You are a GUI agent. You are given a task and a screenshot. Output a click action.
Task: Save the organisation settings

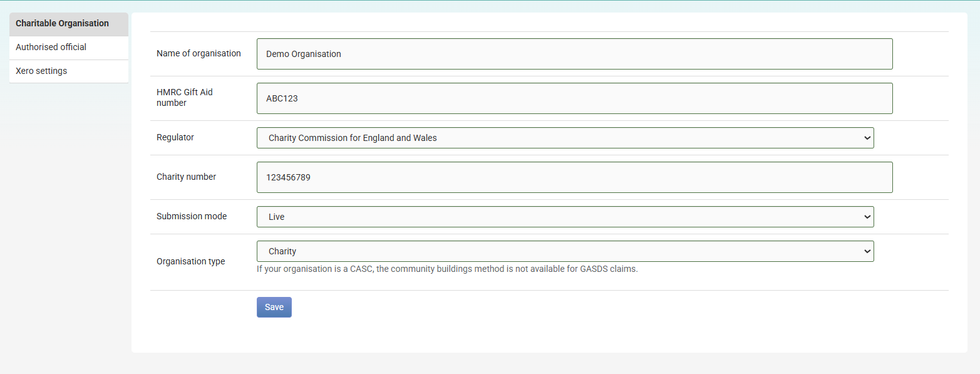click(x=274, y=307)
